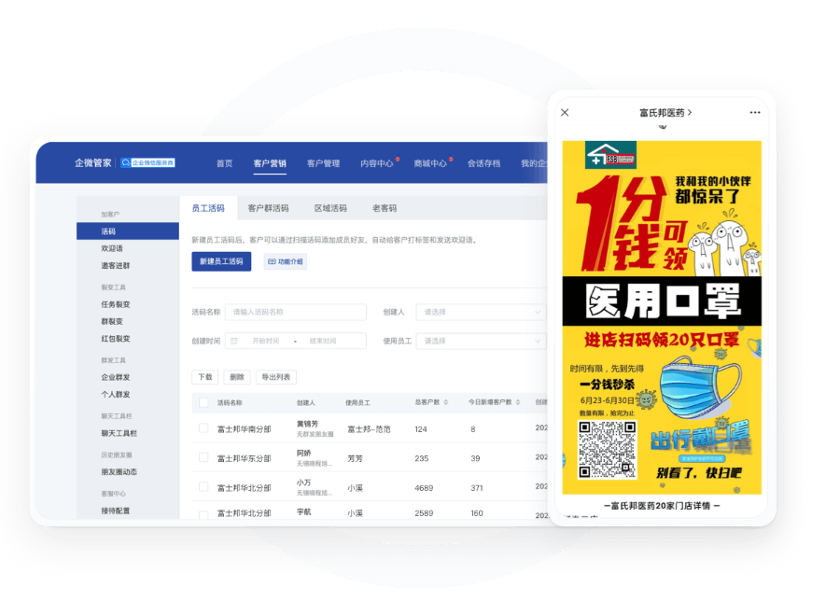
Task: Select 欢迎语 in the sidebar
Action: pos(112,248)
